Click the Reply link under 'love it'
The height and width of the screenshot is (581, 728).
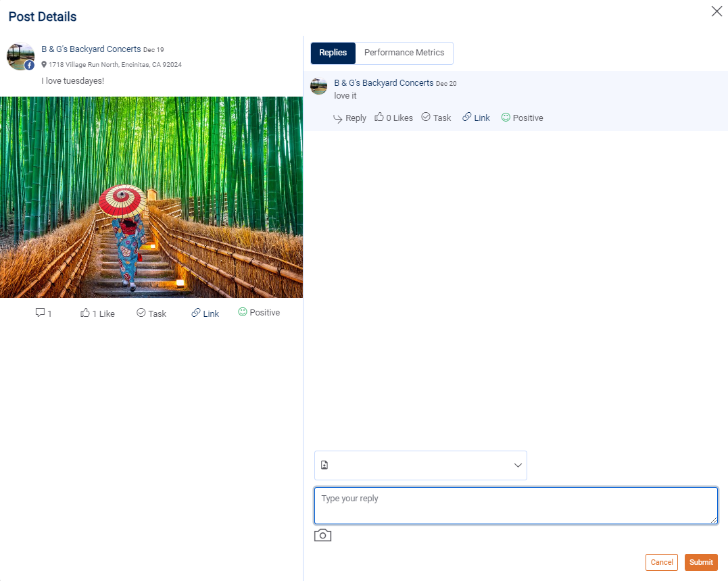pyautogui.click(x=349, y=117)
